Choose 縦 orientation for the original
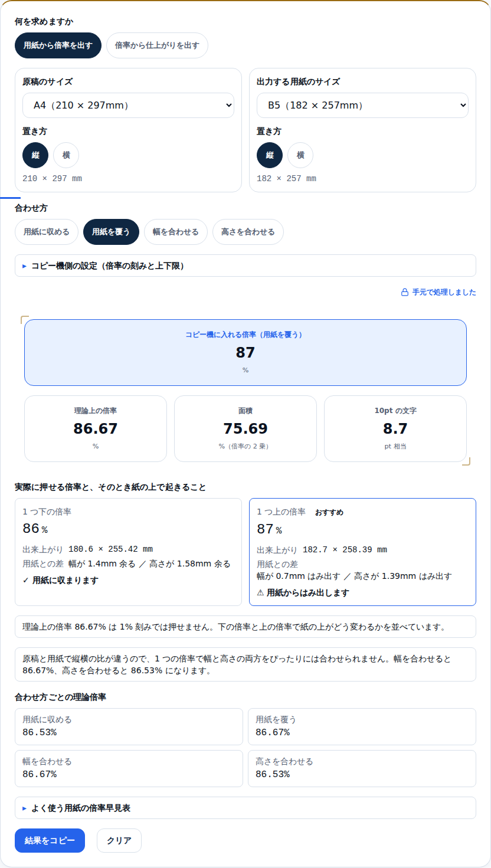Screen dimensions: 491x868 pyautogui.click(x=35, y=155)
